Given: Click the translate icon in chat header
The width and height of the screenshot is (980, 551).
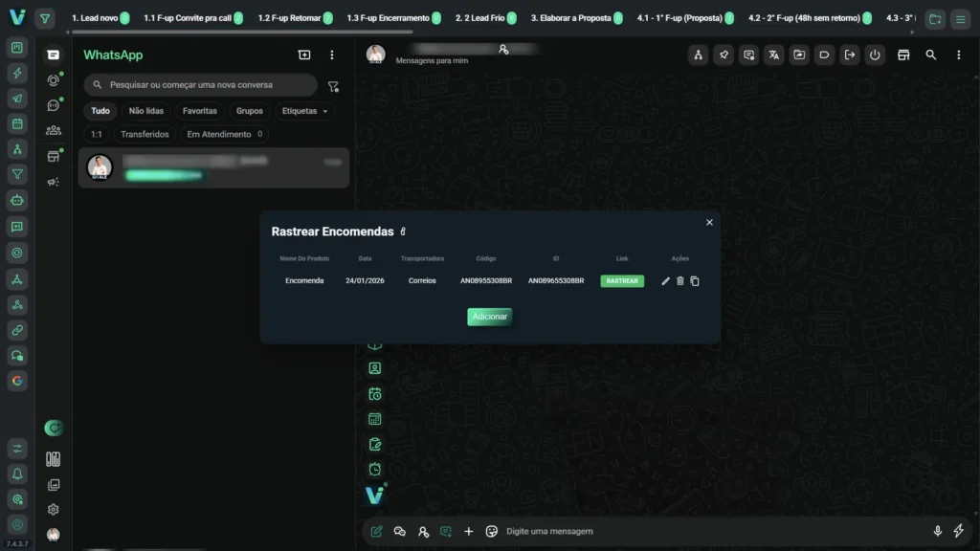Looking at the screenshot, I should [x=773, y=55].
